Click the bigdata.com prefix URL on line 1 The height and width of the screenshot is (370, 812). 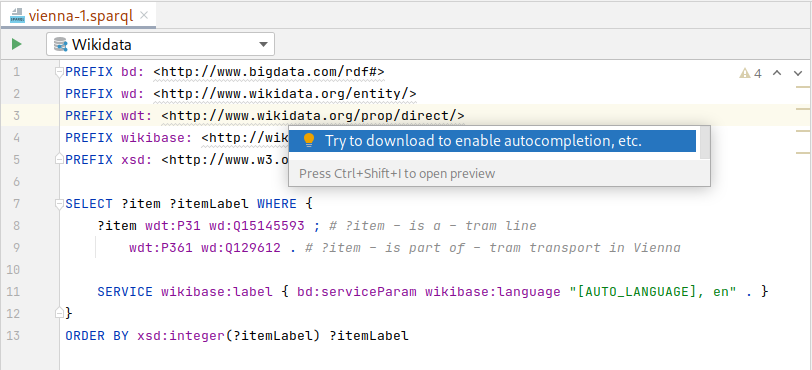tap(269, 72)
